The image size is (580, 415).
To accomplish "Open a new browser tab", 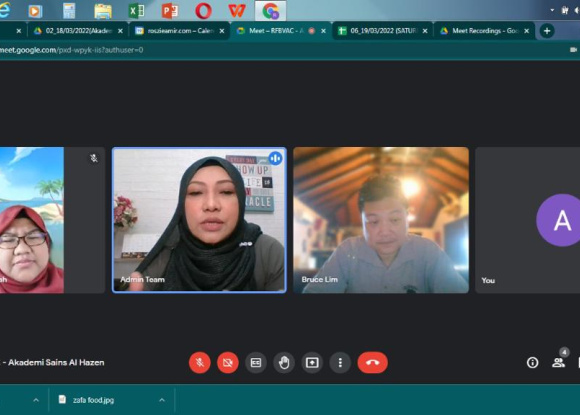I will [x=547, y=31].
